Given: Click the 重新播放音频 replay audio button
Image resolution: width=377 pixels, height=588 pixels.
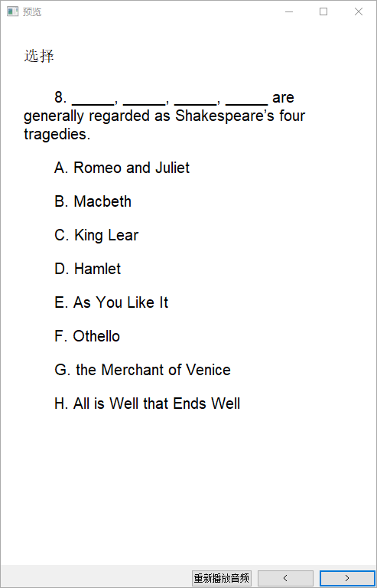Looking at the screenshot, I should (x=222, y=578).
